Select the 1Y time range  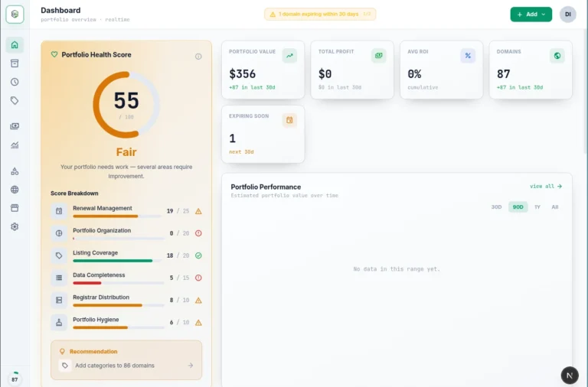pos(537,207)
